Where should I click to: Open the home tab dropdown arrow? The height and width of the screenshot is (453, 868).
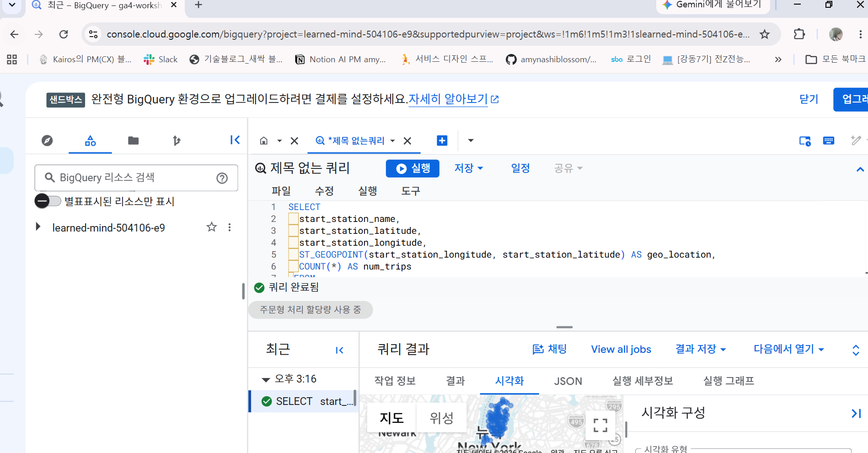tap(279, 141)
